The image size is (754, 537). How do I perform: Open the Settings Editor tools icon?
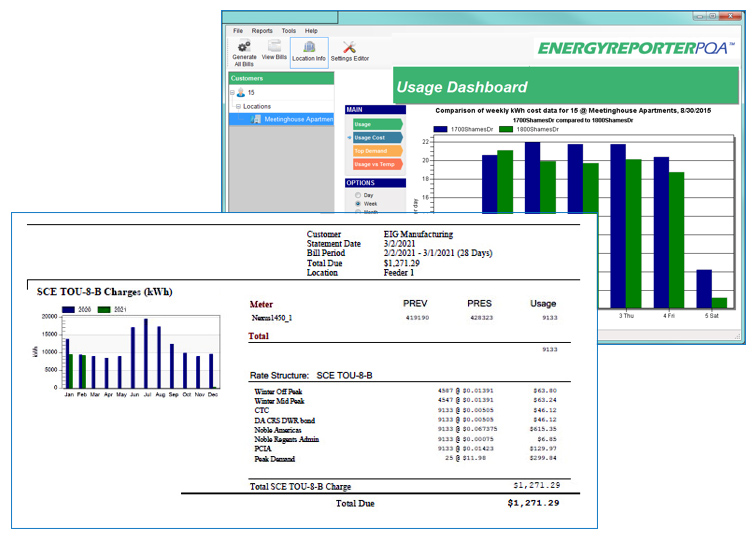pos(350,47)
